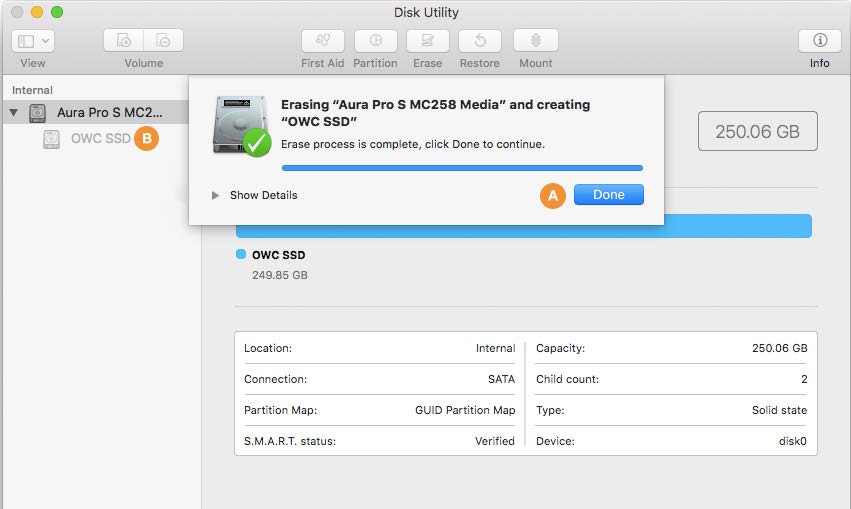Click the yellow minimize window button
This screenshot has width=851, height=509.
click(37, 12)
